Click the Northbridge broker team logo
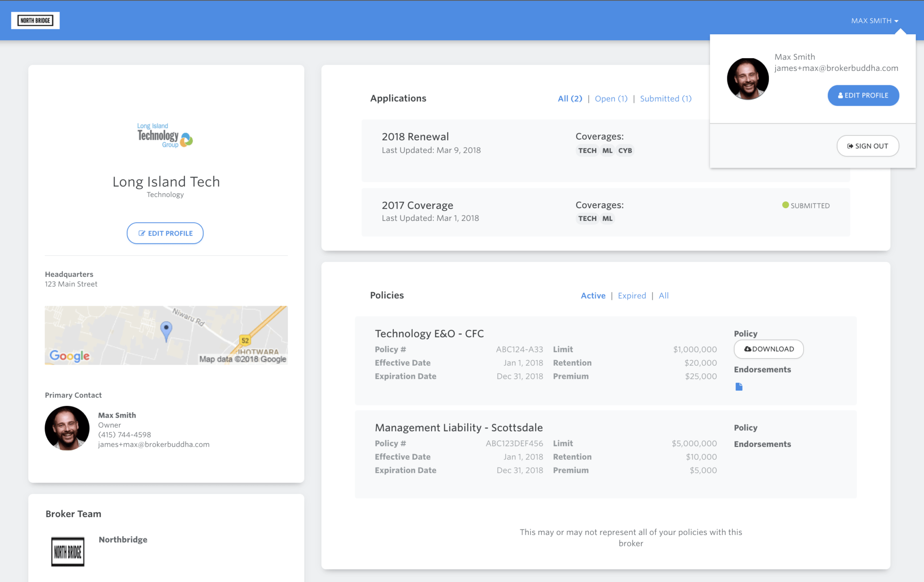The image size is (924, 582). coord(68,552)
